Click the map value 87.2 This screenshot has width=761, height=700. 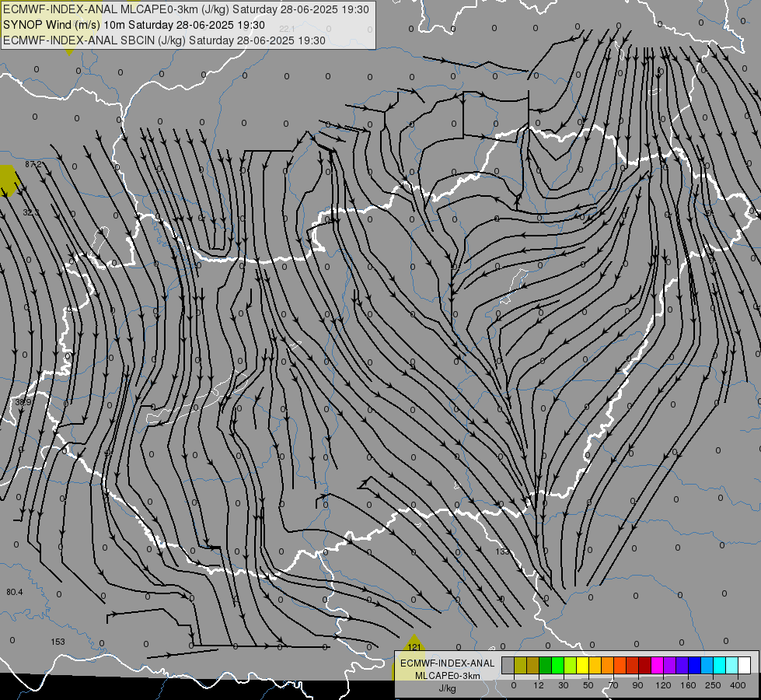coord(33,165)
